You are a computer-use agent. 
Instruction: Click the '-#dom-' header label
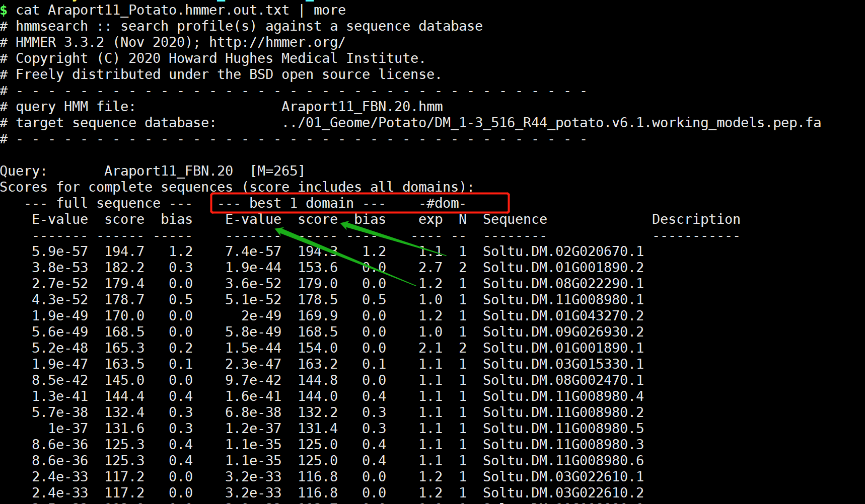tap(443, 203)
